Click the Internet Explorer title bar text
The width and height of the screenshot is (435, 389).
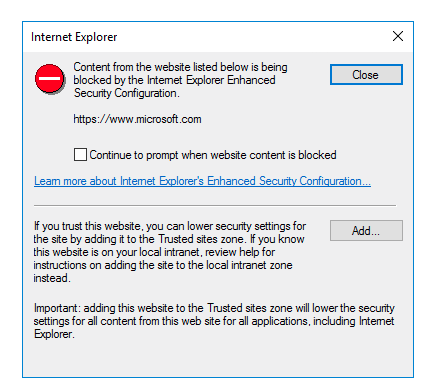coord(74,37)
